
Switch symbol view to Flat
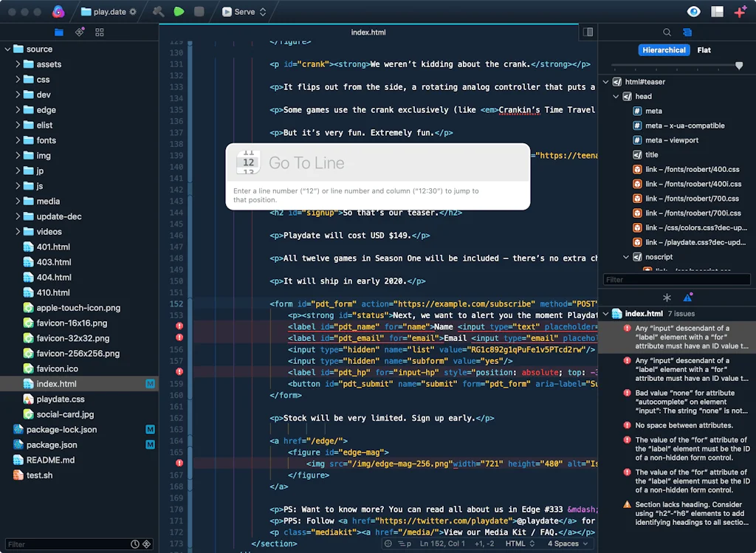tap(704, 50)
